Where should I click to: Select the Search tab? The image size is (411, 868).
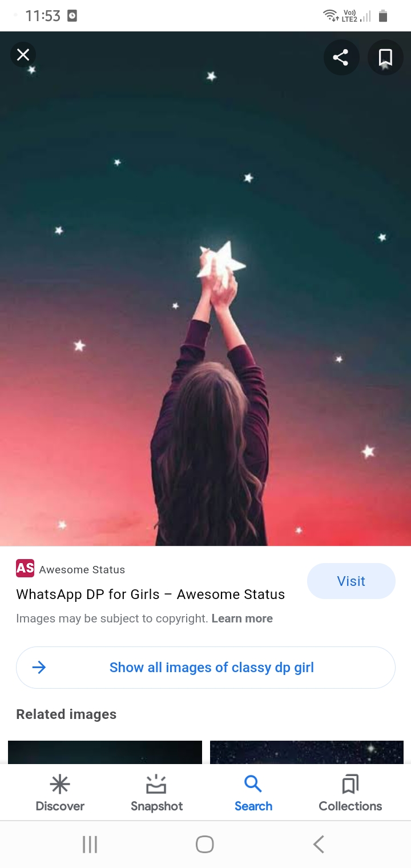coord(253,793)
